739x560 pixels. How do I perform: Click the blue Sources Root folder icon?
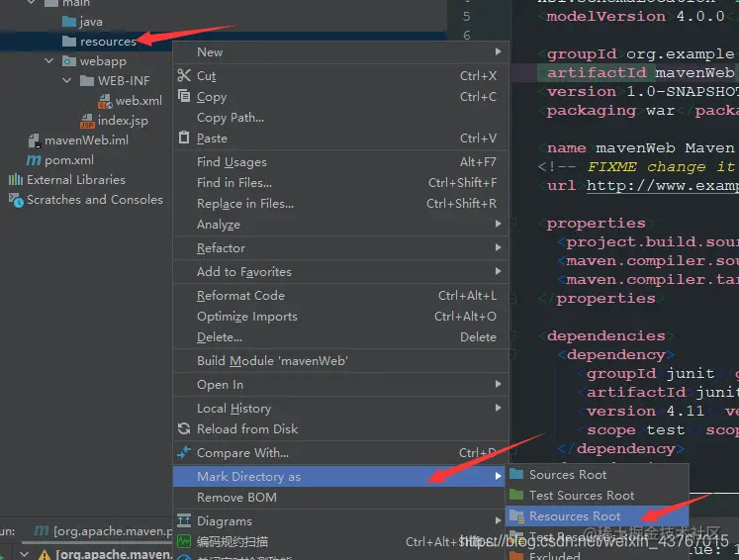click(516, 474)
